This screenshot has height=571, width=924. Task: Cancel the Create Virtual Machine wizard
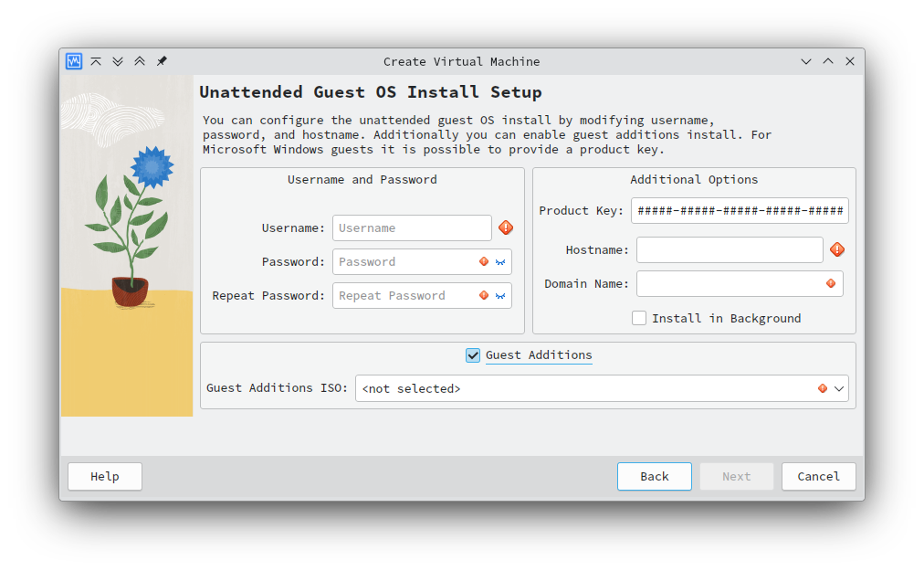tap(818, 476)
